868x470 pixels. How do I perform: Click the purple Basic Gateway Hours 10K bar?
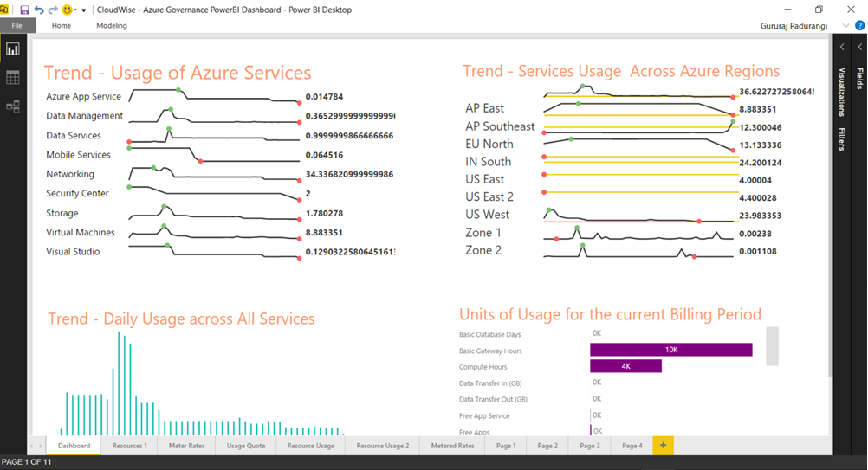671,350
